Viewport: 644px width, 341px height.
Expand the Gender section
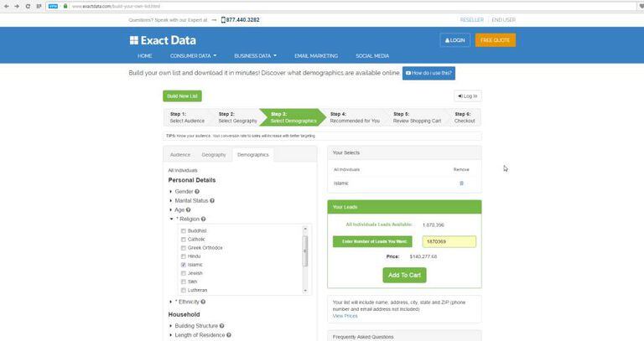172,192
